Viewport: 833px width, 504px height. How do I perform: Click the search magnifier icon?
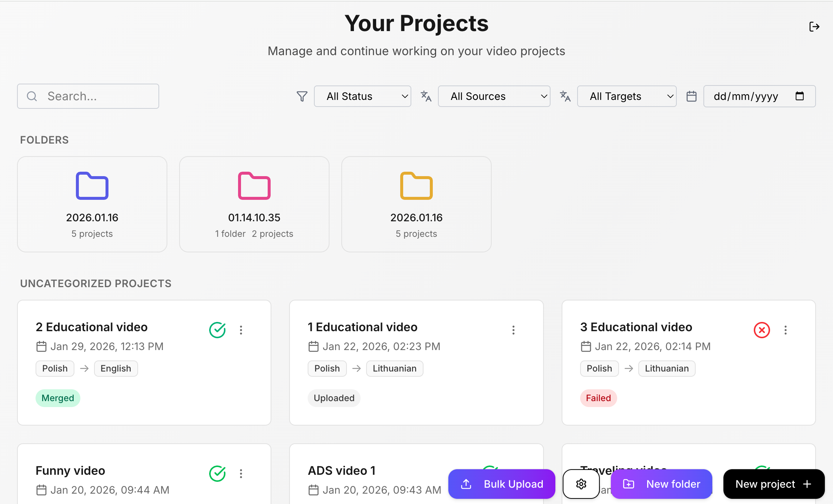tap(32, 96)
